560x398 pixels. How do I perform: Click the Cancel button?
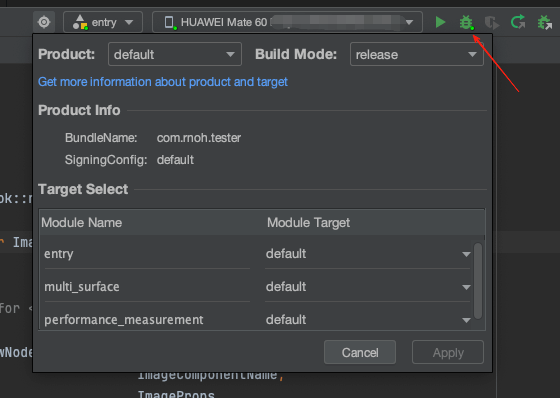click(x=360, y=353)
